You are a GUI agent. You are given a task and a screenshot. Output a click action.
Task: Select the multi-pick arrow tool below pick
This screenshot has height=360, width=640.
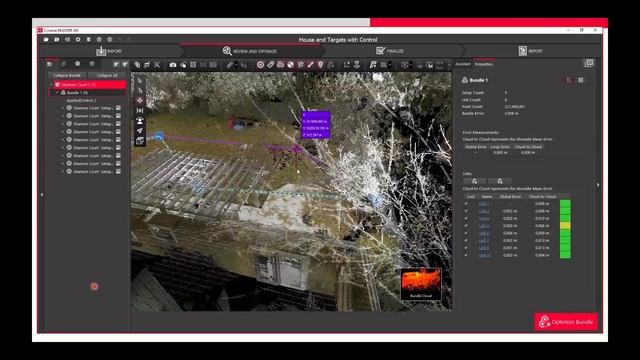(x=140, y=91)
